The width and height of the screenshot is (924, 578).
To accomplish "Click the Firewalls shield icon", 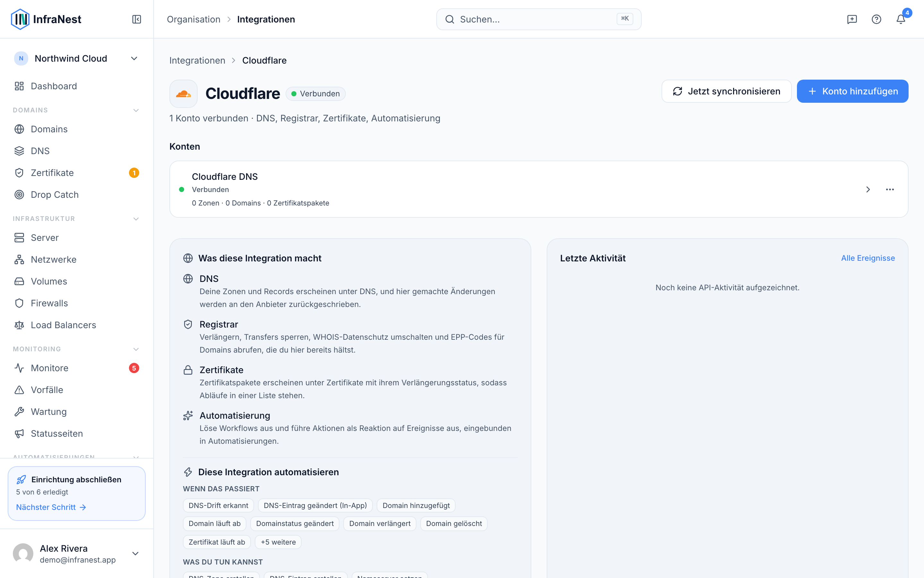I will [19, 303].
